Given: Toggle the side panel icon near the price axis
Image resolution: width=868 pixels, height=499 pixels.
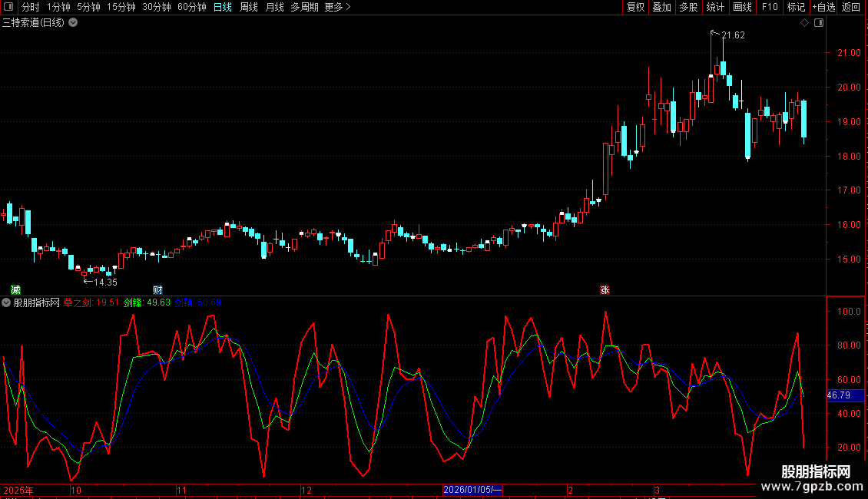Looking at the screenshot, I should (x=819, y=23).
